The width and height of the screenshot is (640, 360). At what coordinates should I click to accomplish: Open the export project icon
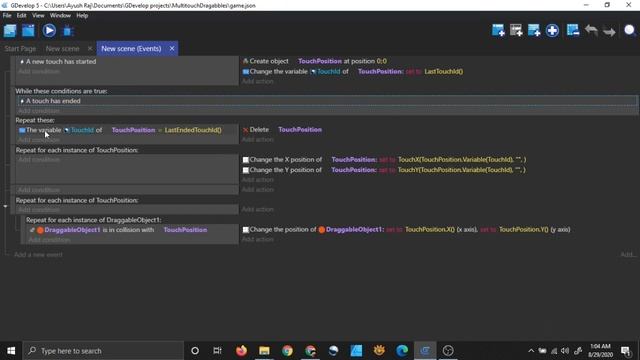tap(29, 31)
